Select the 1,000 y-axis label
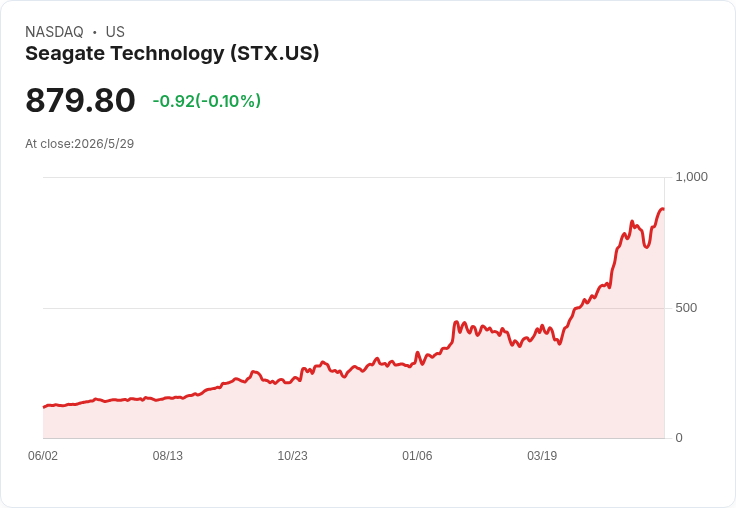Viewport: 736px width, 508px height. coord(691,177)
